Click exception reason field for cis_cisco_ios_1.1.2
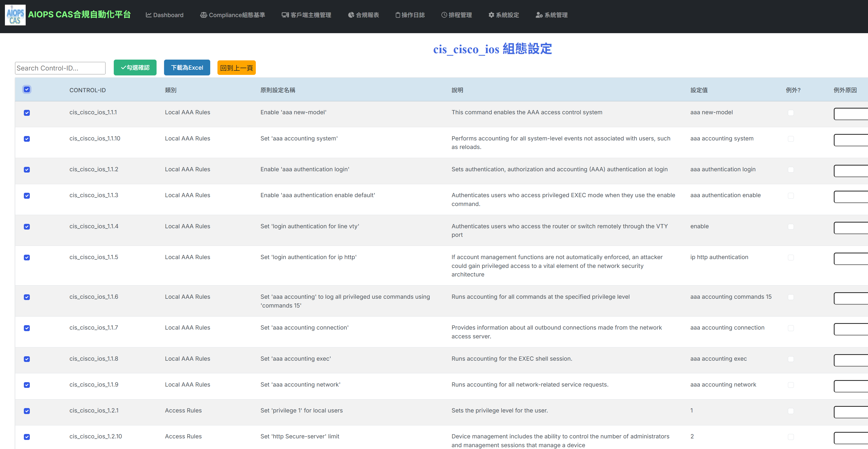Screen dimensions: 868x449 click(850, 171)
